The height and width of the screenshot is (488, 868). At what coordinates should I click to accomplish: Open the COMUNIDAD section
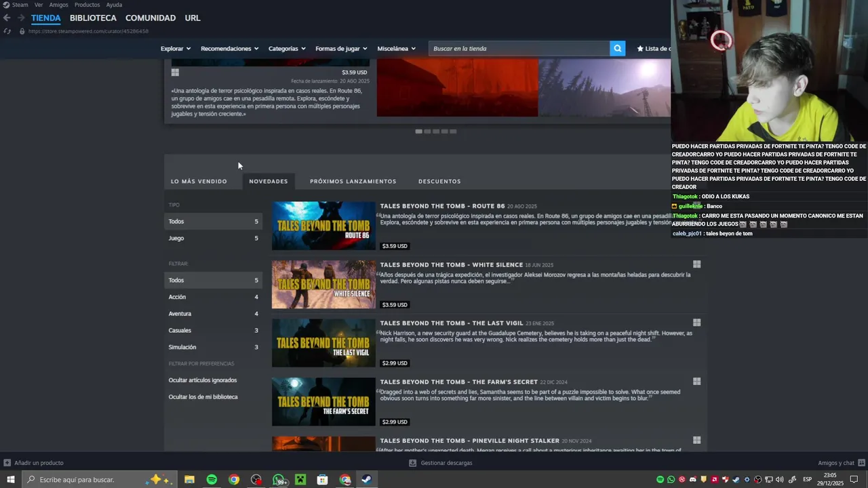pyautogui.click(x=151, y=18)
